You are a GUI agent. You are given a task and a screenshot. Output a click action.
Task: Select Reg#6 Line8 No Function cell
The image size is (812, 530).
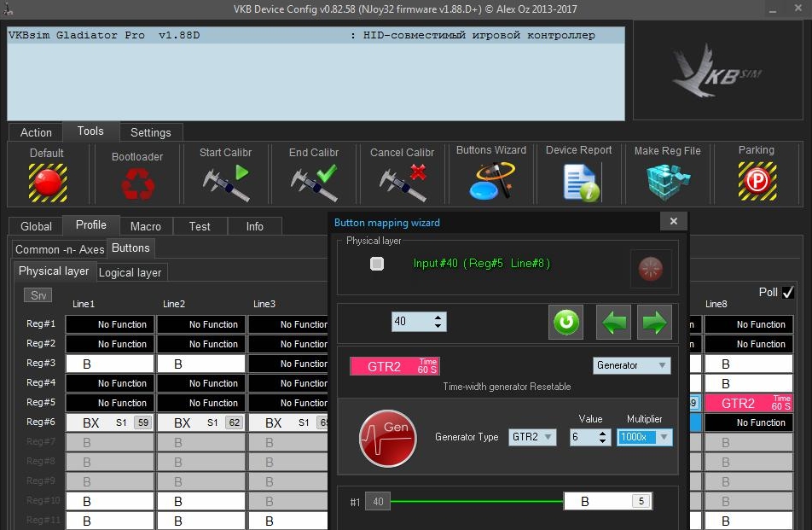pyautogui.click(x=748, y=422)
